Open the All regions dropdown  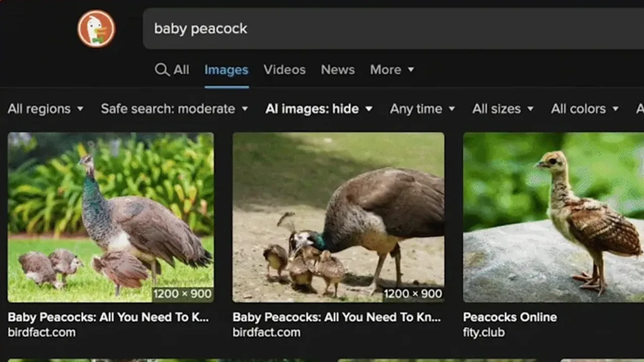[x=45, y=109]
